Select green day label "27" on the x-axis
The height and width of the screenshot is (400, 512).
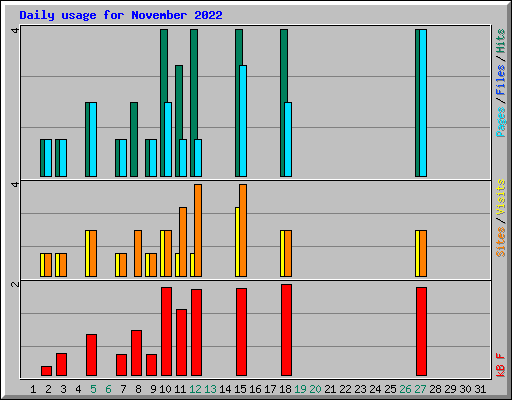420,389
